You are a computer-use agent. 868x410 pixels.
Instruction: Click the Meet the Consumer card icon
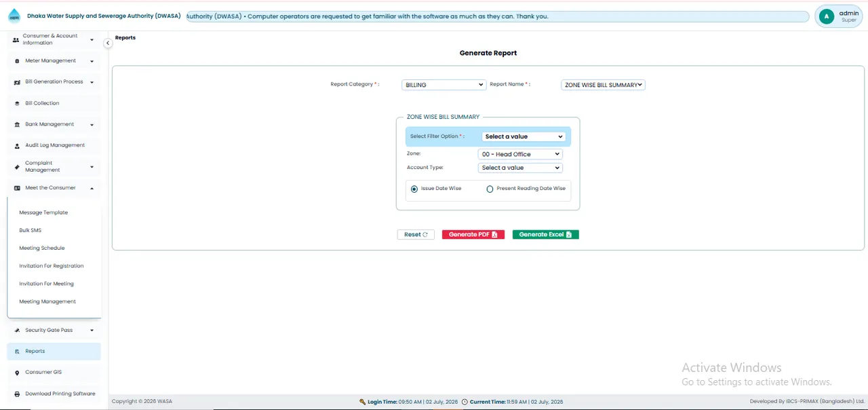point(17,188)
